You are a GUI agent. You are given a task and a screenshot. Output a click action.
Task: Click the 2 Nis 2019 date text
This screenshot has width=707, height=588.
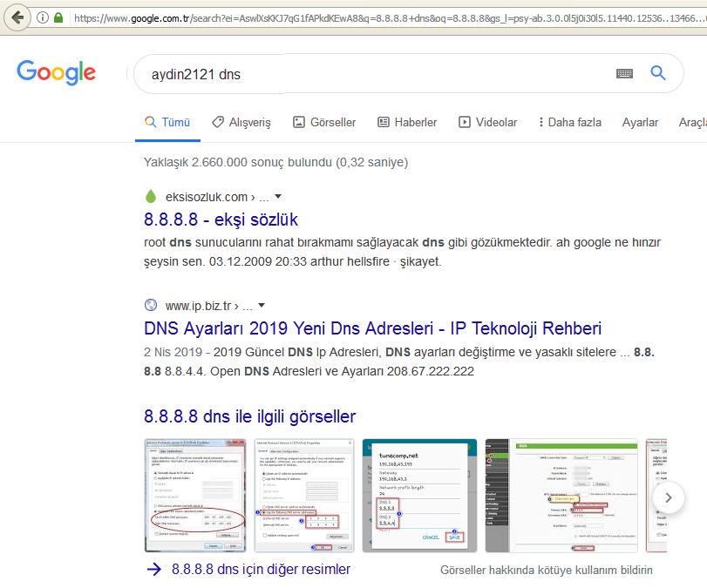[173, 352]
